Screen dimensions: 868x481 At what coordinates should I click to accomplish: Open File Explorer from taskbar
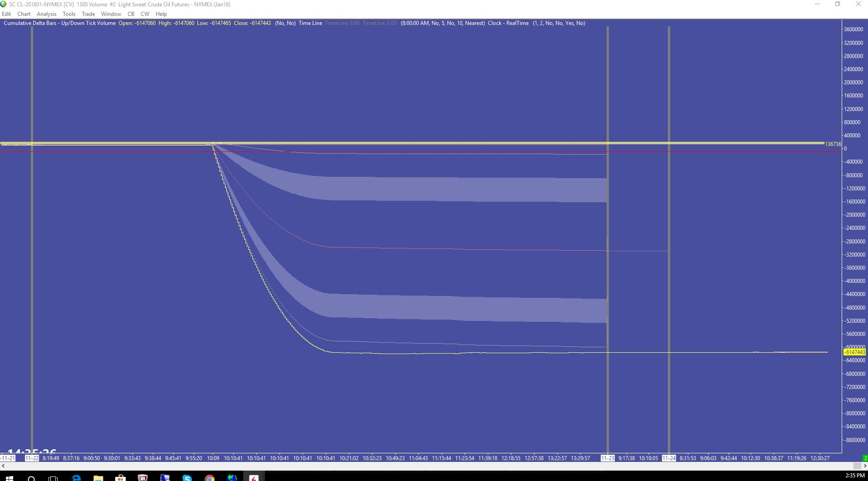[98, 478]
